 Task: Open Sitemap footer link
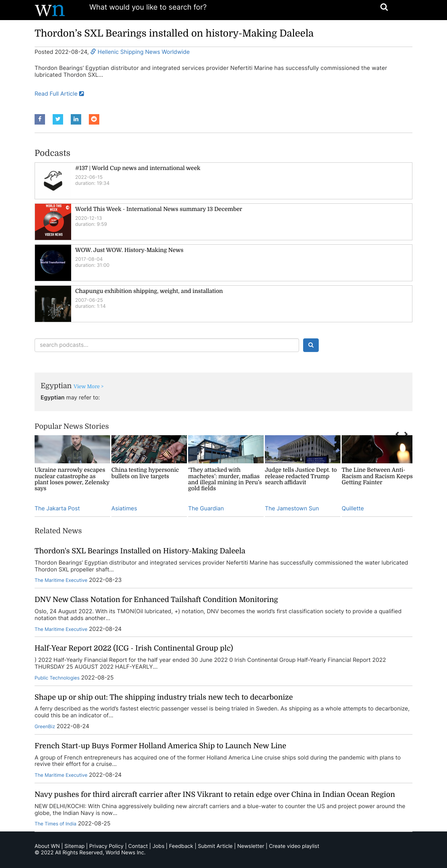(74, 846)
